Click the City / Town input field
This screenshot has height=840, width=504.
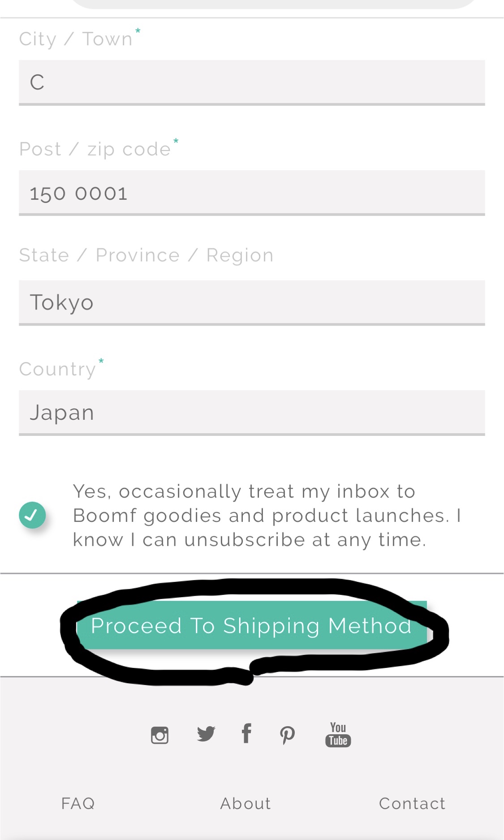[x=252, y=82]
